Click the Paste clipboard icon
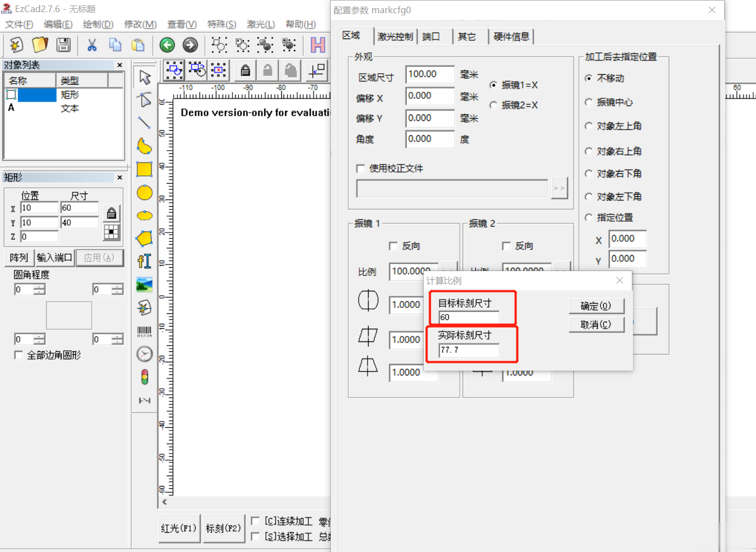The width and height of the screenshot is (756, 552). 138,45
